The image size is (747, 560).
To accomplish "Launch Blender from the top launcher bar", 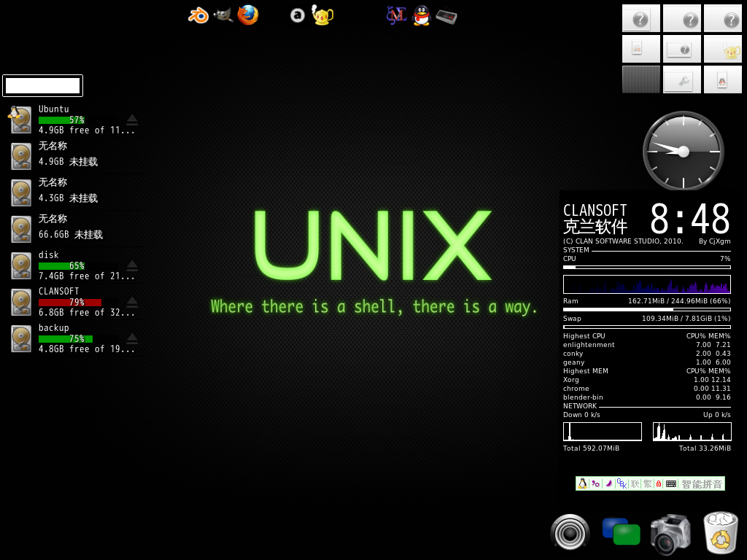I will tap(198, 16).
